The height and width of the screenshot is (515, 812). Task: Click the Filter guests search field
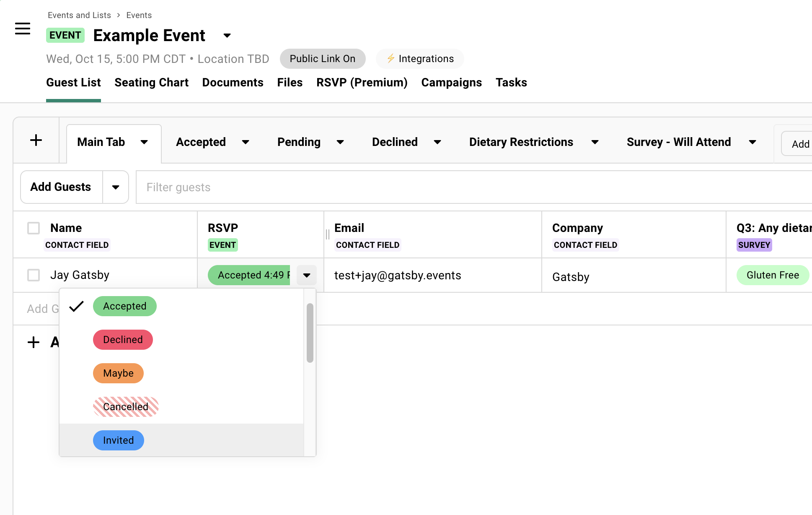click(461, 187)
